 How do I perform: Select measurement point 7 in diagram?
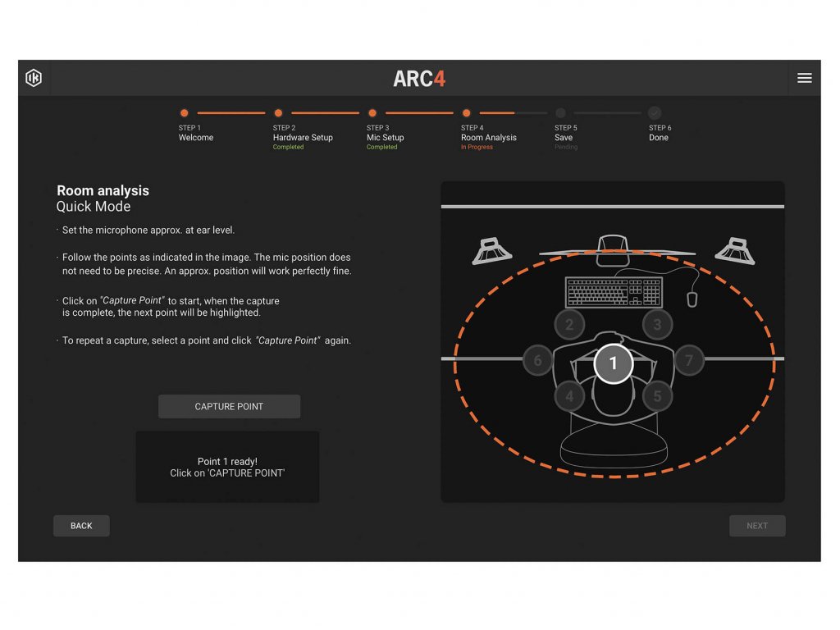coord(689,361)
